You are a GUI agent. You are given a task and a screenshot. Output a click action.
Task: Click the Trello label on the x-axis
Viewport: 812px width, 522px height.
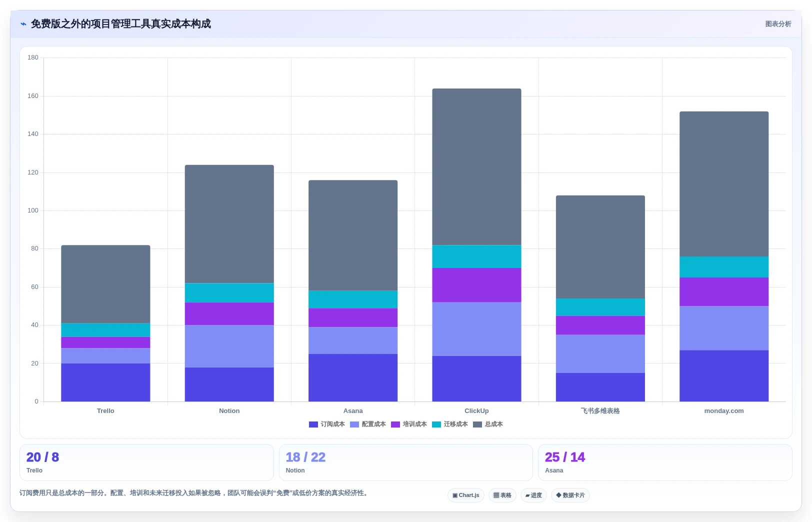(105, 411)
